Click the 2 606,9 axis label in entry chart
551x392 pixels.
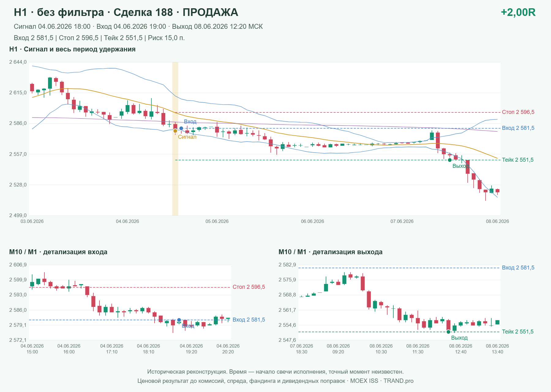[18, 265]
